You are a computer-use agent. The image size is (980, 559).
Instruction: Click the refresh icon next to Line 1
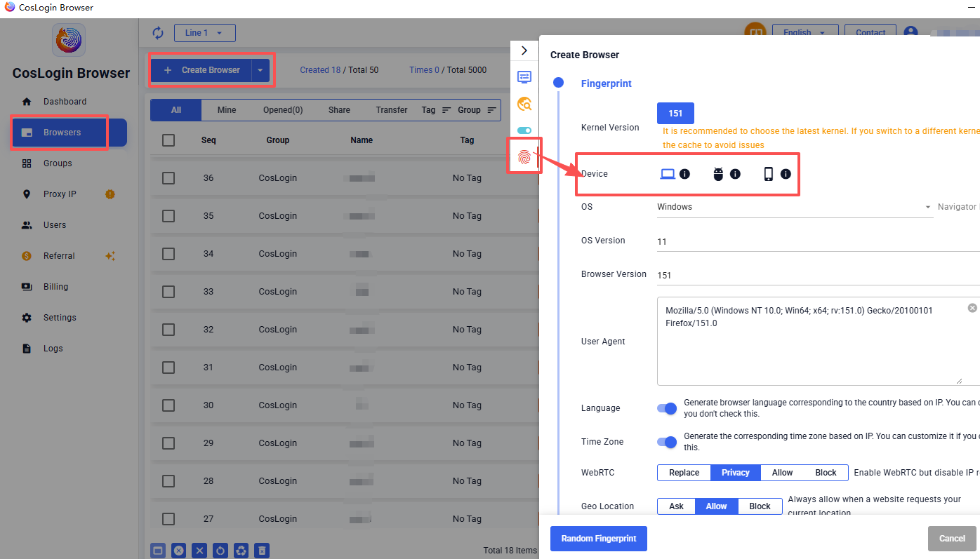point(158,33)
